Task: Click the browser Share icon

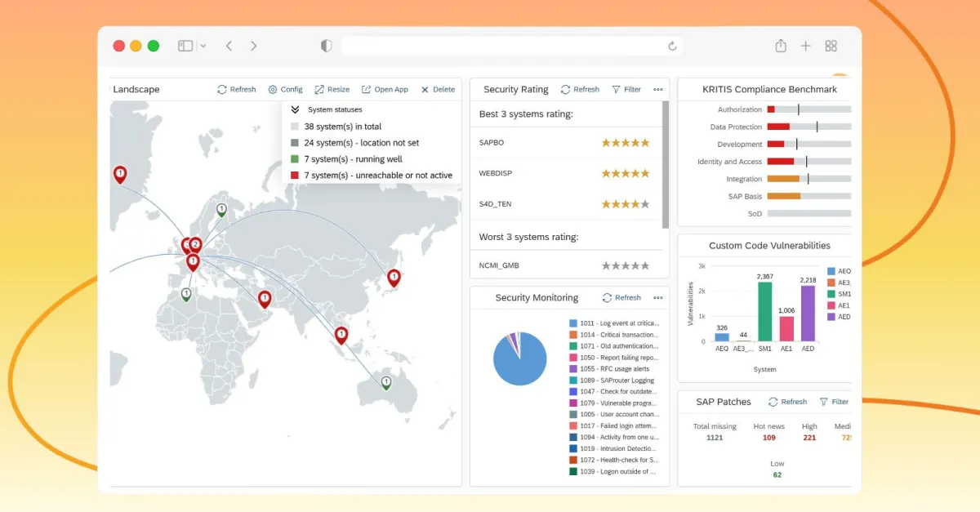Action: coord(781,46)
